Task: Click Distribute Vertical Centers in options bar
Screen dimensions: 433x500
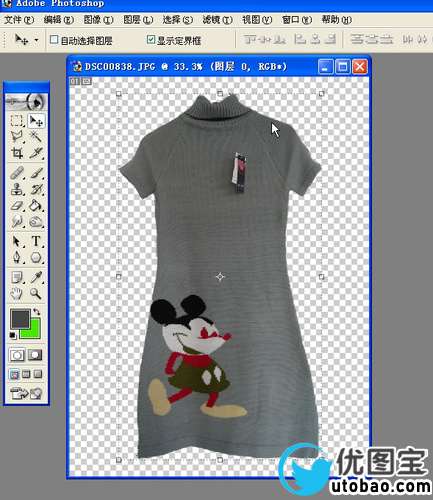Action: pyautogui.click(x=372, y=40)
